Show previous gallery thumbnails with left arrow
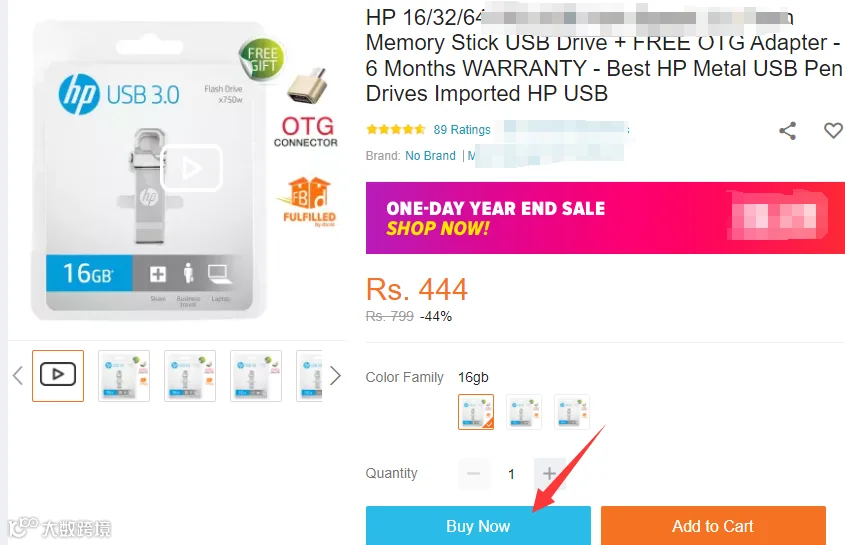845x545 pixels. 18,376
